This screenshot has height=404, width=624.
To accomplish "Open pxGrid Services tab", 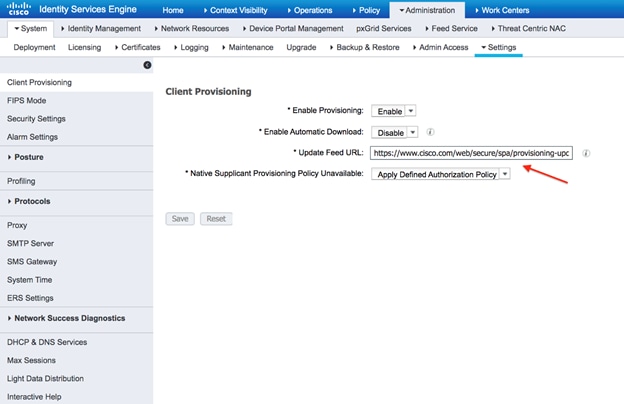I will pos(384,29).
